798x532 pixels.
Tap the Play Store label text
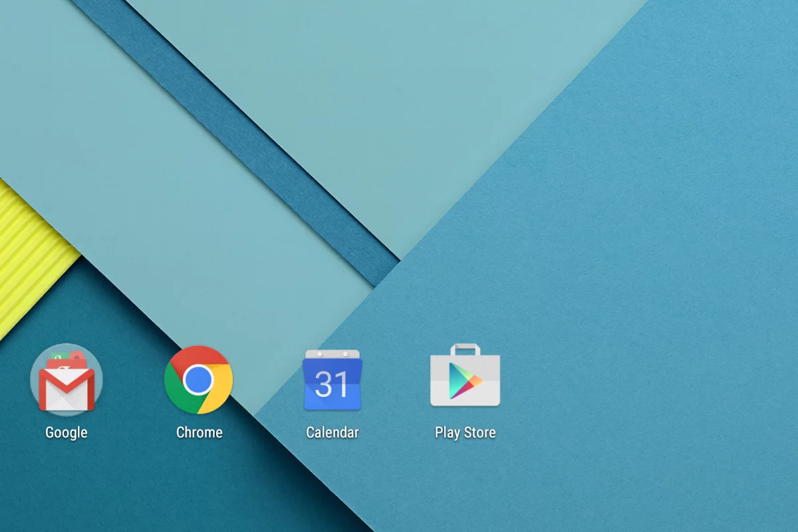click(465, 432)
